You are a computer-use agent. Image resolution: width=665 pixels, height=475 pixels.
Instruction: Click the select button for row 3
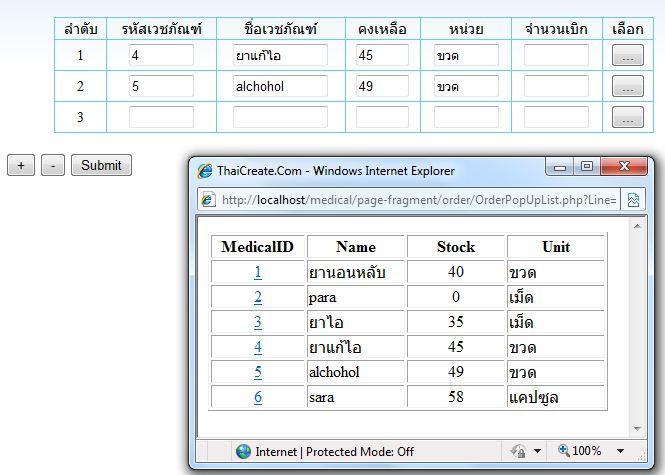pyautogui.click(x=628, y=117)
